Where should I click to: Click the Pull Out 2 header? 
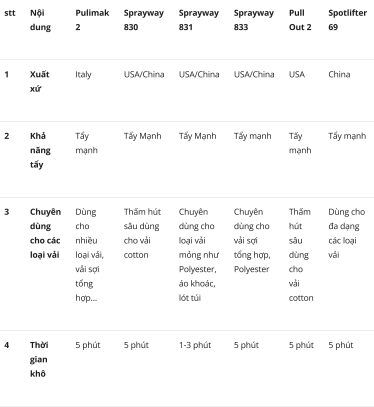coord(300,20)
